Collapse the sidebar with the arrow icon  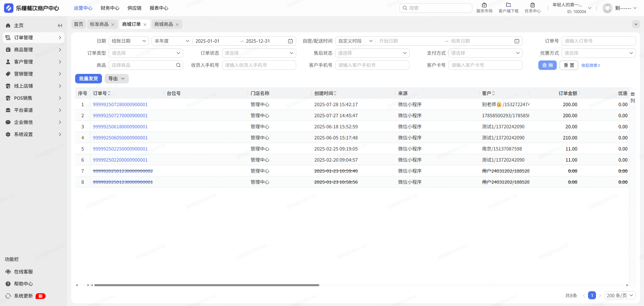[60, 26]
